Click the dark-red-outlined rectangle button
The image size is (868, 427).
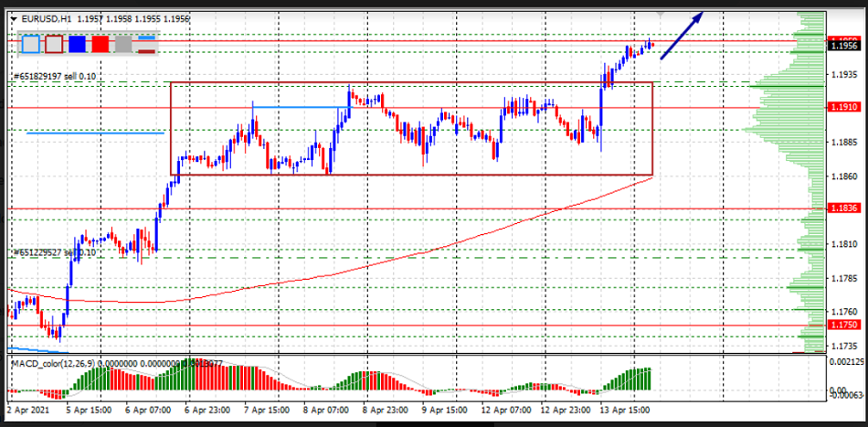(x=54, y=44)
